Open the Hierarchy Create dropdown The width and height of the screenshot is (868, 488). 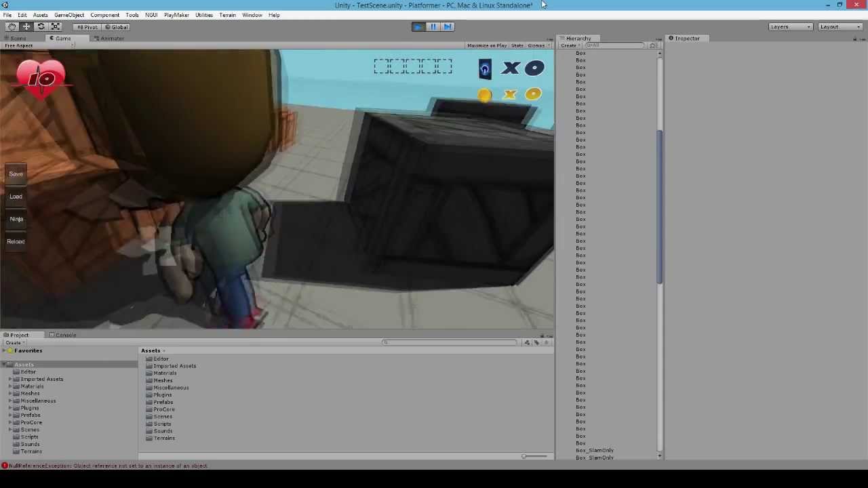570,45
